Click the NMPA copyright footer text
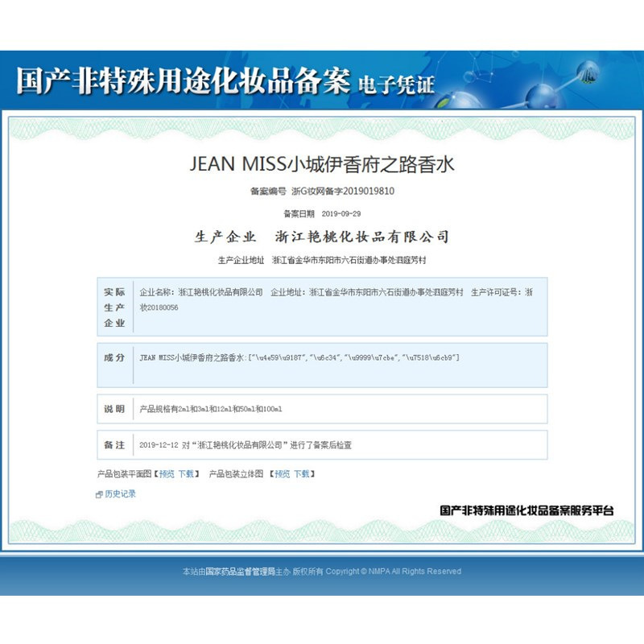This screenshot has width=644, height=644. pos(322,572)
